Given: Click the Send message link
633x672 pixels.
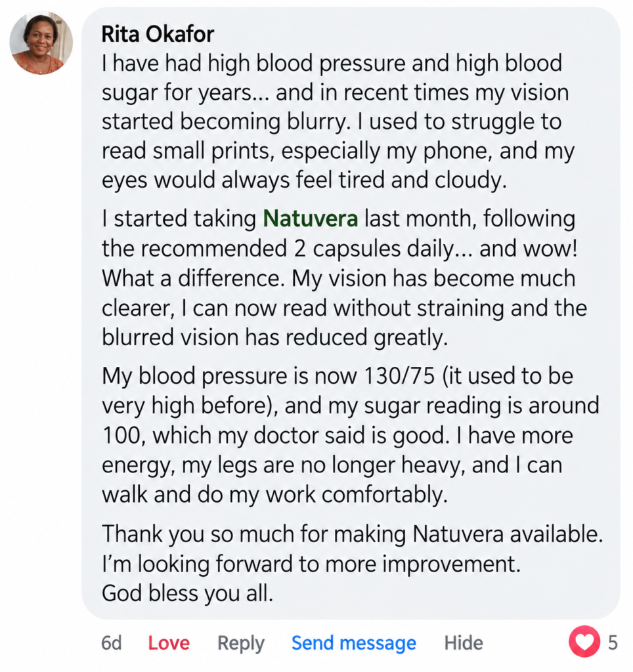Looking at the screenshot, I should point(353,643).
